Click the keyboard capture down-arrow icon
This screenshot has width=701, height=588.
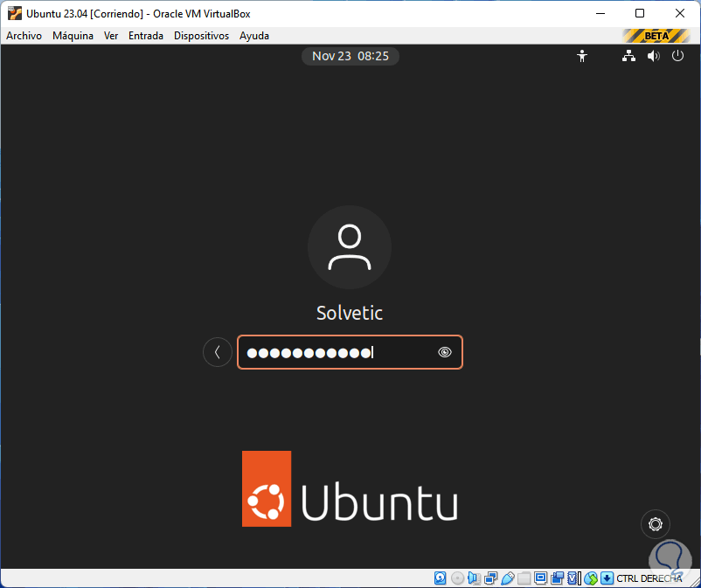(x=607, y=578)
